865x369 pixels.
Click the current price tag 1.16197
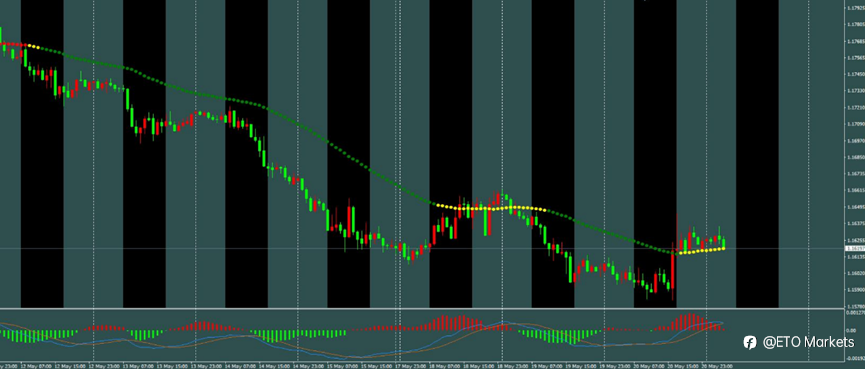coord(855,249)
